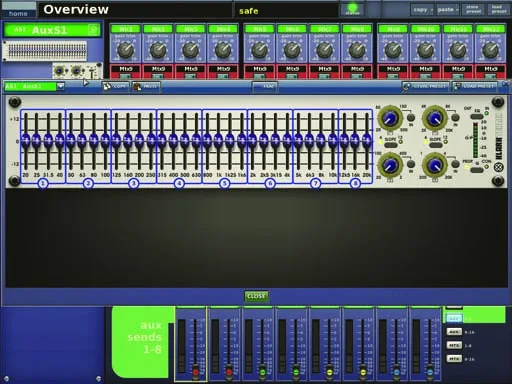512x384 pixels.
Task: Select EQ fader group 3
Action: [x=134, y=183]
